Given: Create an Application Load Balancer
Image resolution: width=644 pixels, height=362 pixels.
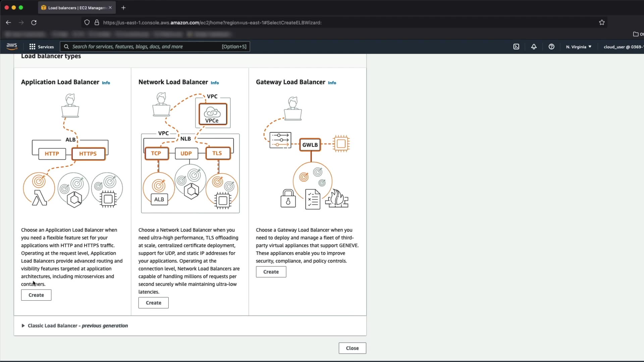Looking at the screenshot, I should tap(36, 295).
